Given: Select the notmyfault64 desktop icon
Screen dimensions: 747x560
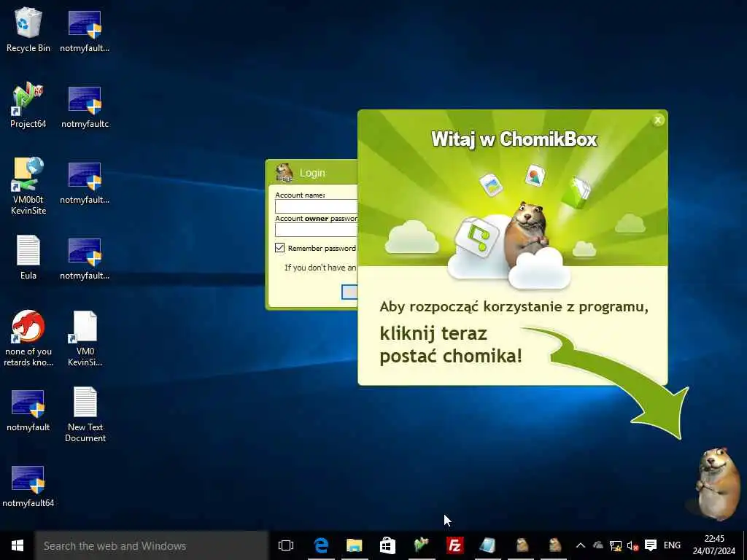Looking at the screenshot, I should point(28,486).
